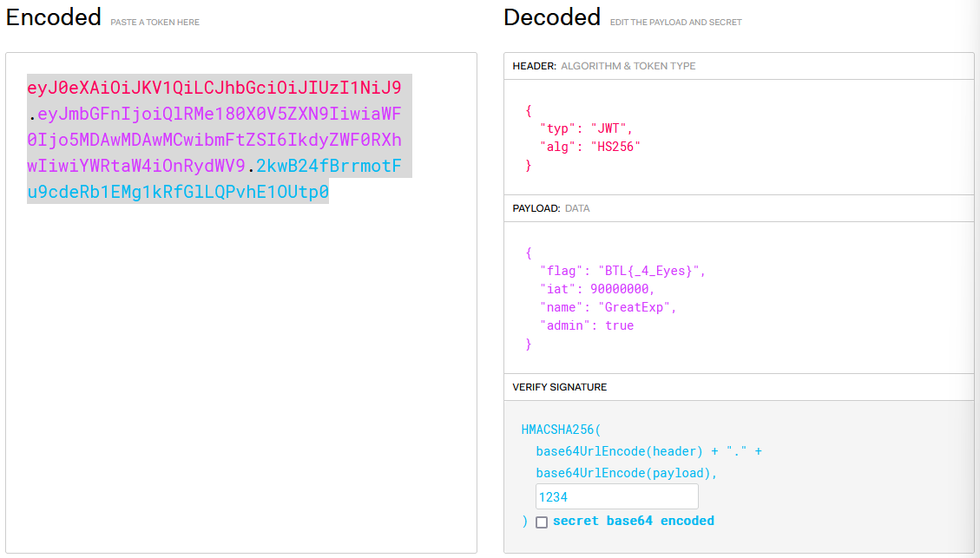This screenshot has height=558, width=980.
Task: Toggle the secret base64 encoded checkbox
Action: [542, 522]
